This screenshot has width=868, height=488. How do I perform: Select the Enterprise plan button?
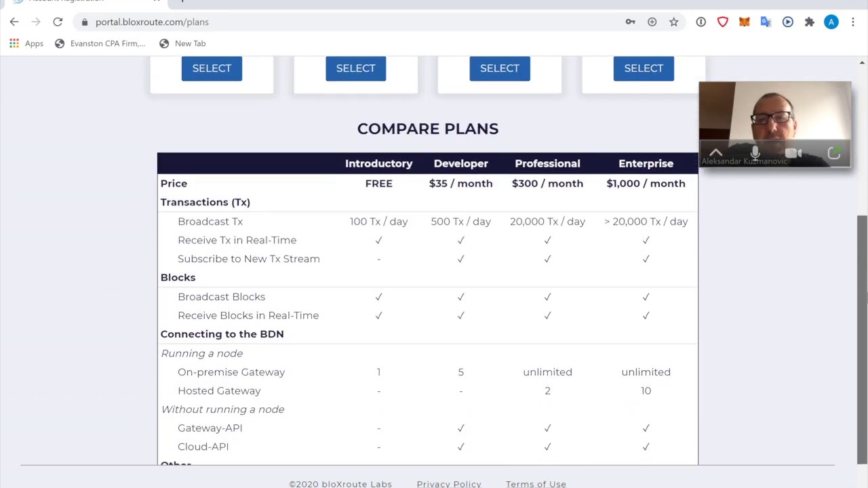(x=644, y=68)
